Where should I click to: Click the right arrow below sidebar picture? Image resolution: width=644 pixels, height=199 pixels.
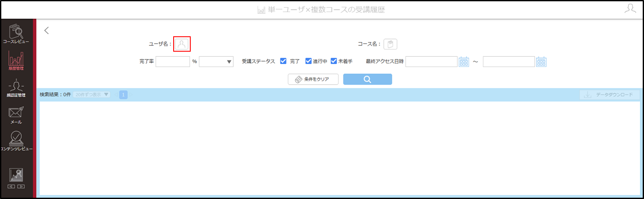click(21, 186)
